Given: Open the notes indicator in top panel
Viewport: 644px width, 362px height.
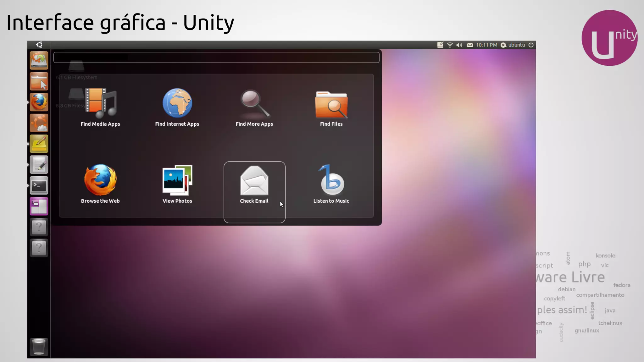Looking at the screenshot, I should 440,45.
